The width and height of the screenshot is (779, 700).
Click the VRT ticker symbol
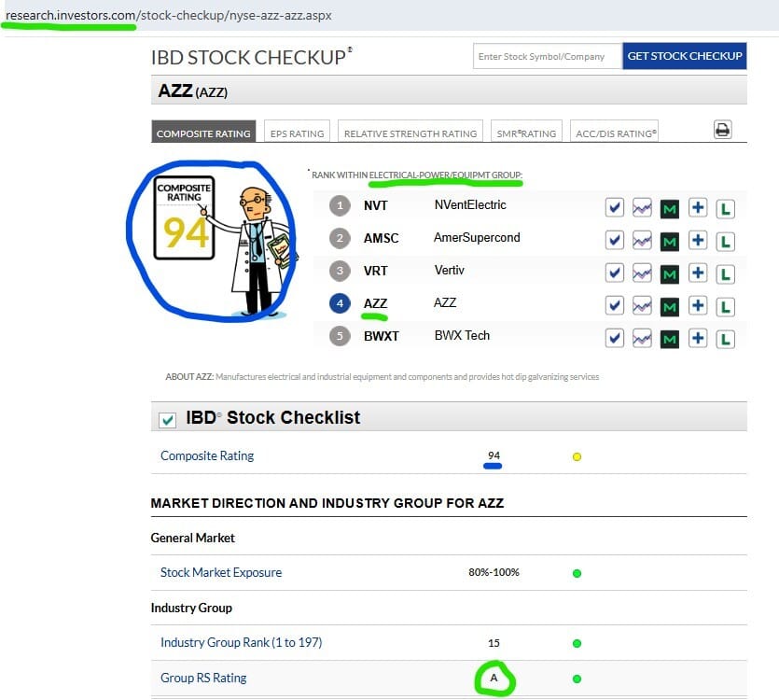(x=376, y=271)
